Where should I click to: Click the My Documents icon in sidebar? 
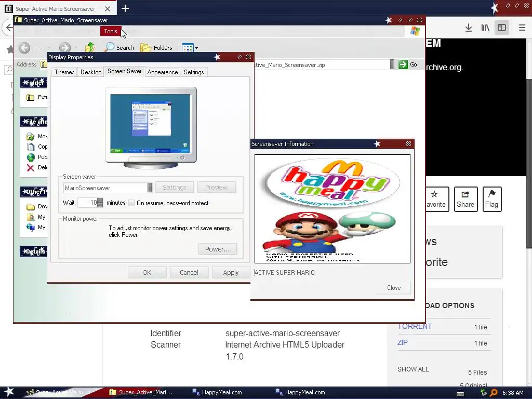tap(31, 217)
